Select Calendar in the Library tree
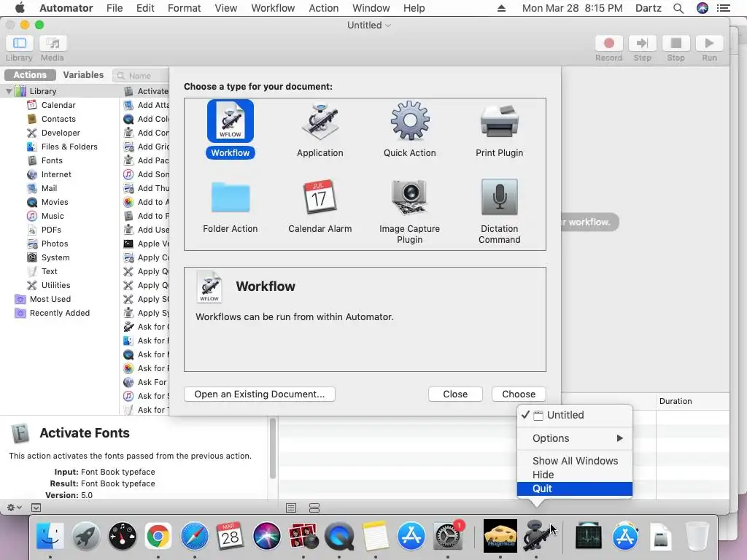Image resolution: width=747 pixels, height=560 pixels. click(x=58, y=105)
